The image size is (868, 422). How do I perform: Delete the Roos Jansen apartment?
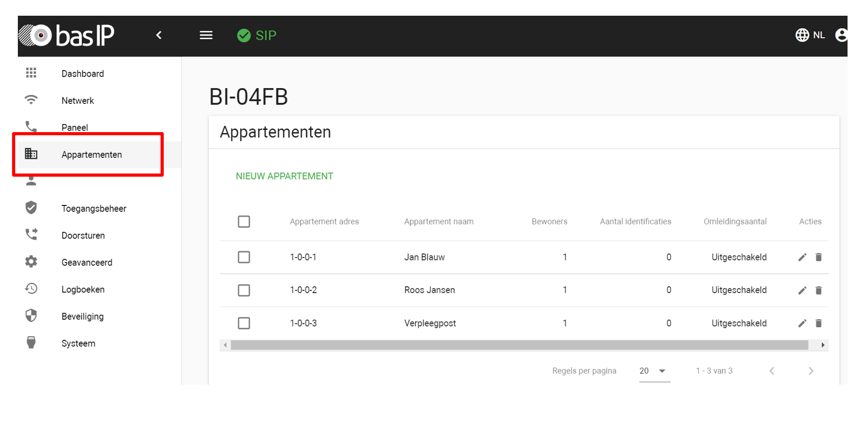819,290
